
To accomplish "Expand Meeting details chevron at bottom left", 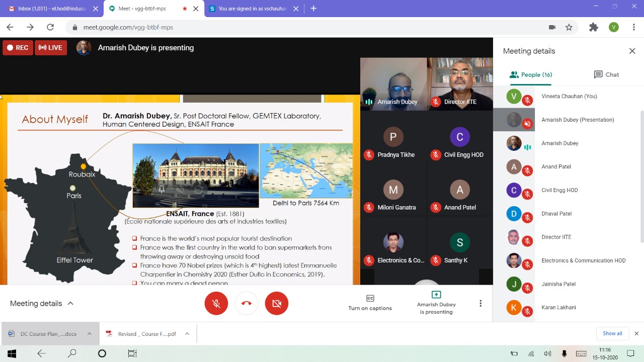I will pos(70,303).
